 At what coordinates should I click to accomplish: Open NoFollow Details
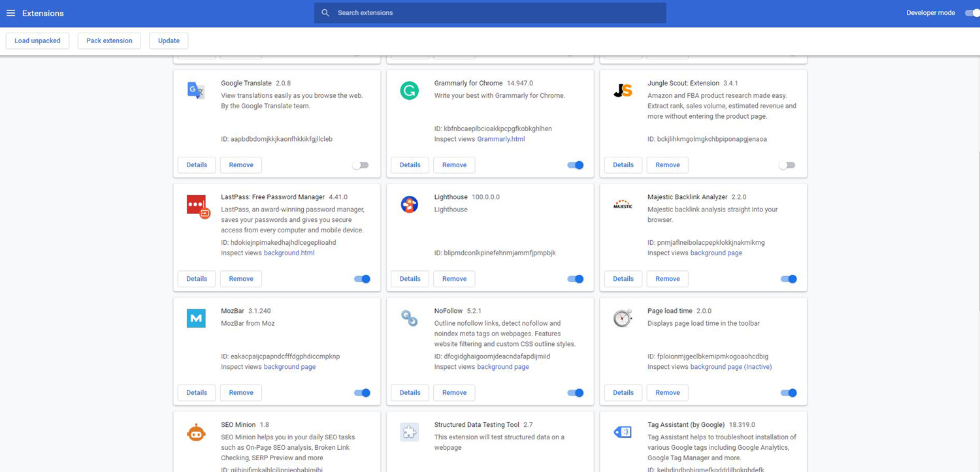coord(410,393)
